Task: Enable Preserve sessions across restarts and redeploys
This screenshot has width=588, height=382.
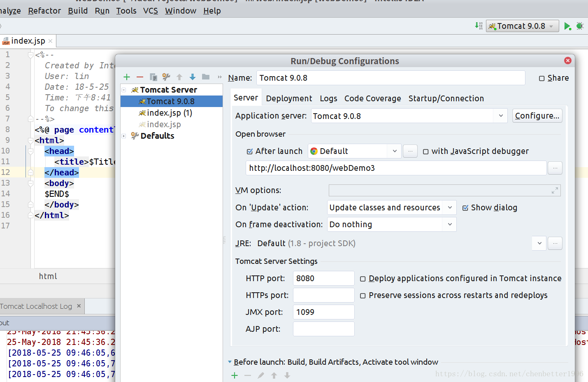Action: pyautogui.click(x=363, y=296)
